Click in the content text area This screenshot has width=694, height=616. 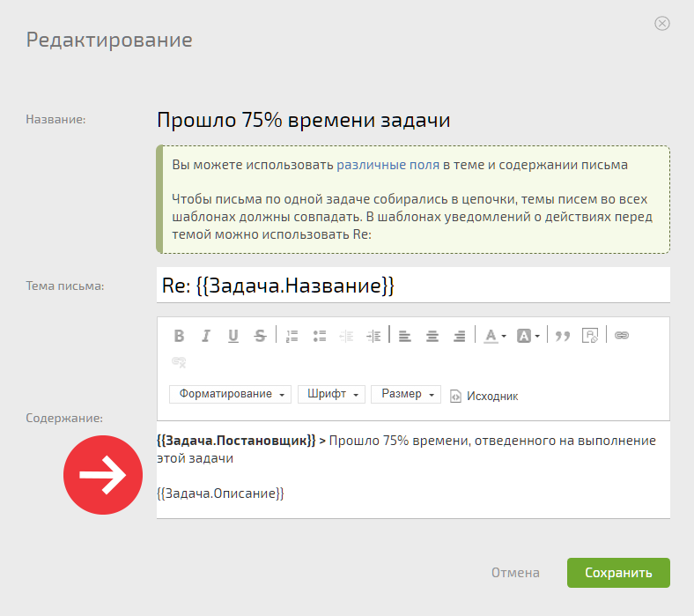pyautogui.click(x=413, y=470)
